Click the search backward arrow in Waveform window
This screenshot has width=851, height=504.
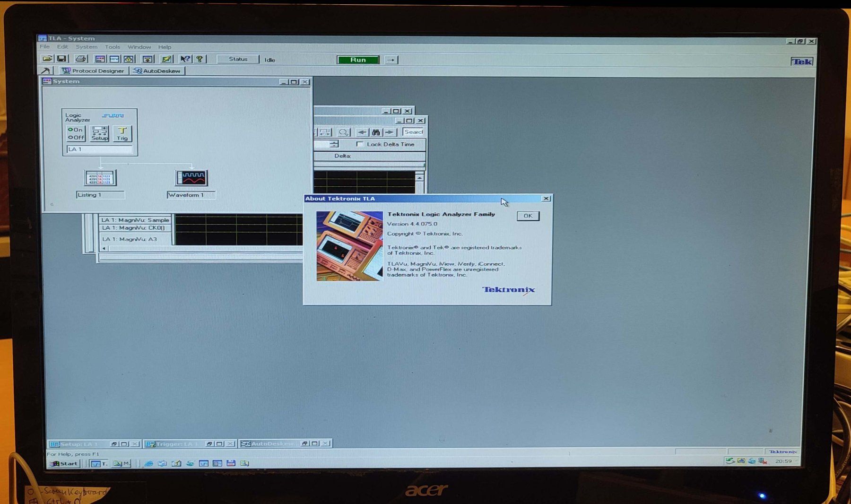click(362, 132)
